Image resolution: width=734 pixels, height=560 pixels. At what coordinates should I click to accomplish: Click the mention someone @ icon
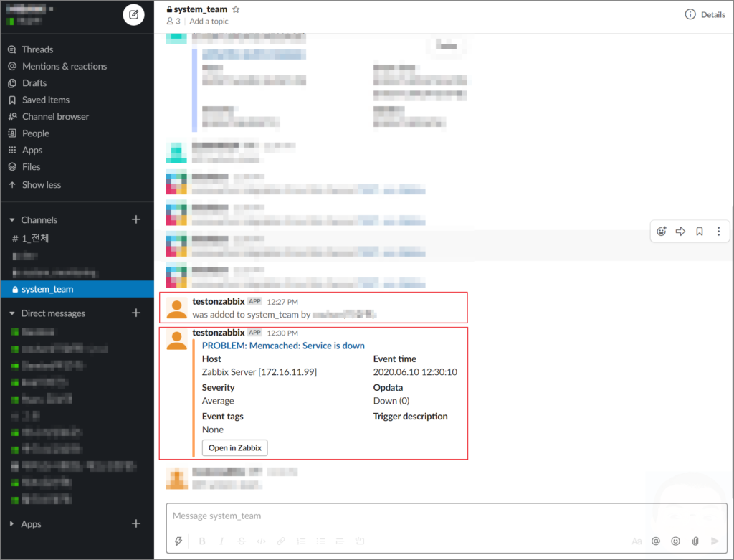[x=656, y=541]
